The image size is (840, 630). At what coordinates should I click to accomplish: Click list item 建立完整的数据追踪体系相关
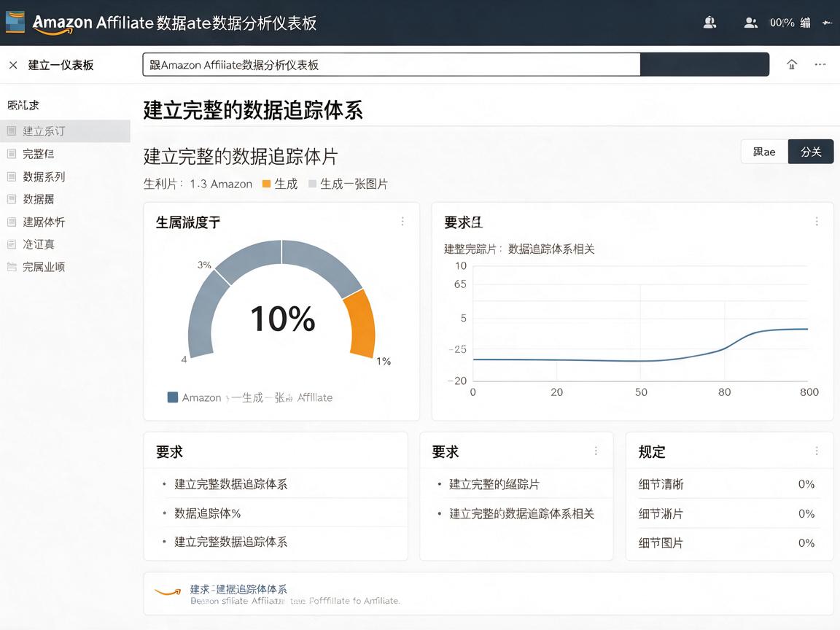coord(522,514)
